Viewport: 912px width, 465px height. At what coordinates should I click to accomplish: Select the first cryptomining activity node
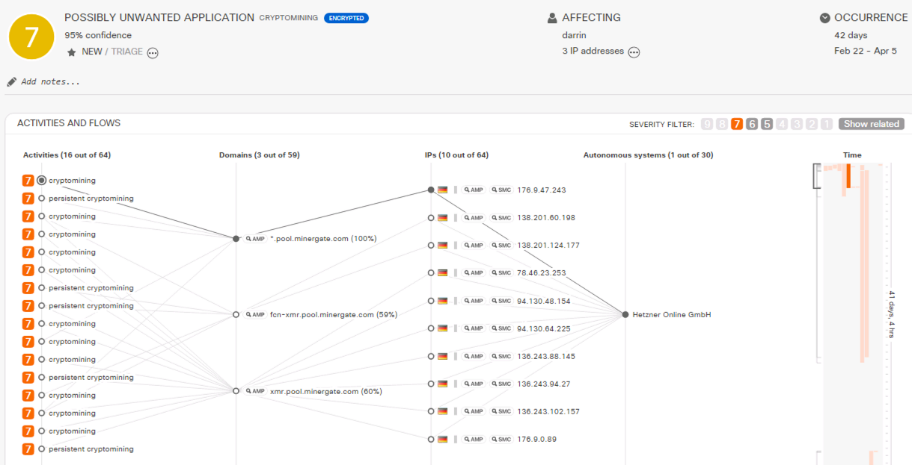(42, 181)
